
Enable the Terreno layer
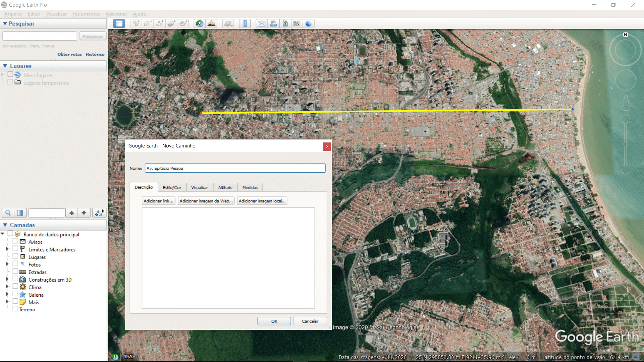15,309
